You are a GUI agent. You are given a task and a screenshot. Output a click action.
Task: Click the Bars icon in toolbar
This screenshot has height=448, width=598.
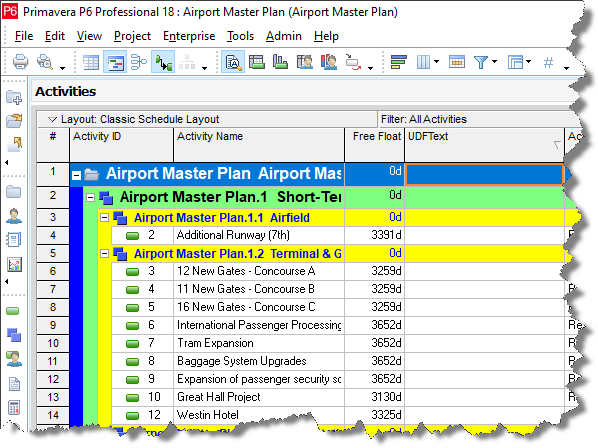(x=399, y=62)
